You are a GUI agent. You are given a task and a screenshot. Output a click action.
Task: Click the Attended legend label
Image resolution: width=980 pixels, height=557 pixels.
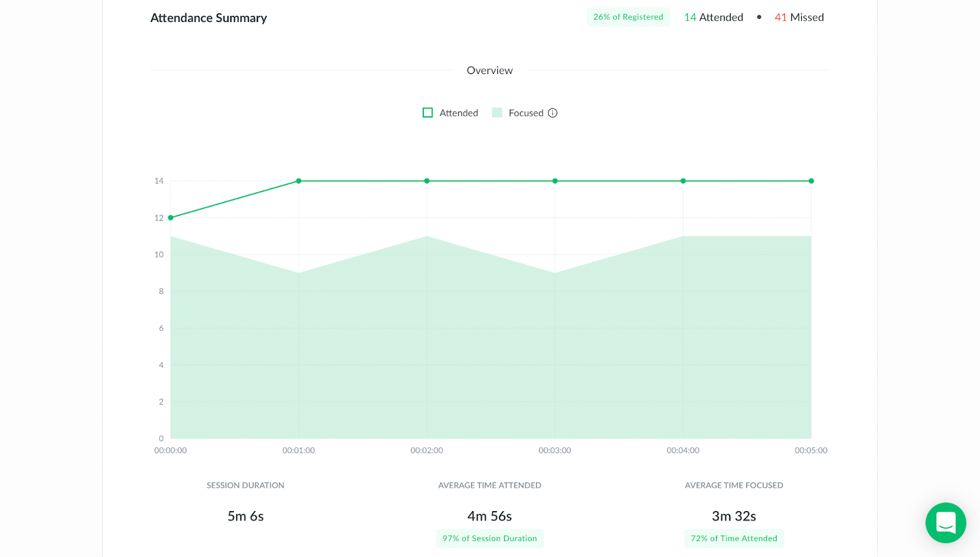(459, 113)
